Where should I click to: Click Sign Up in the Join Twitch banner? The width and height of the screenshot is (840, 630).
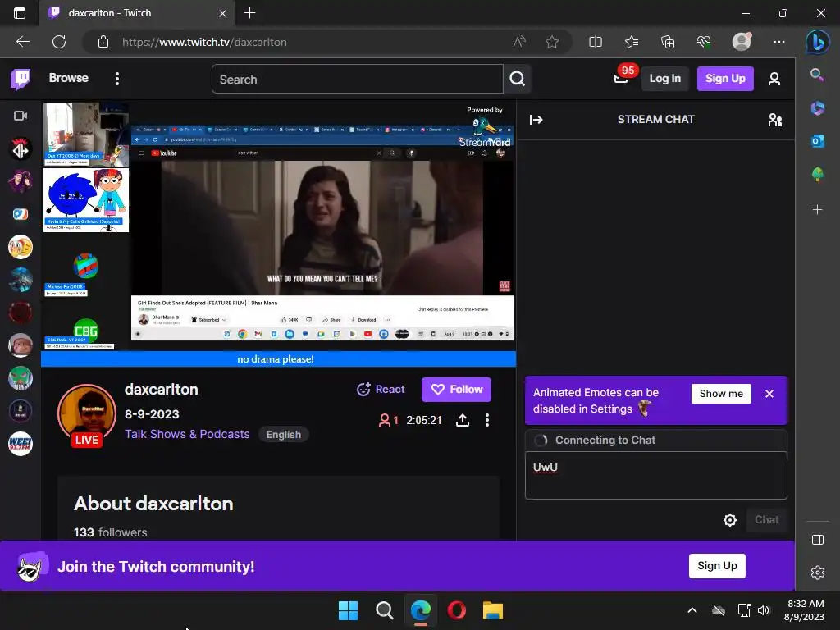717,566
